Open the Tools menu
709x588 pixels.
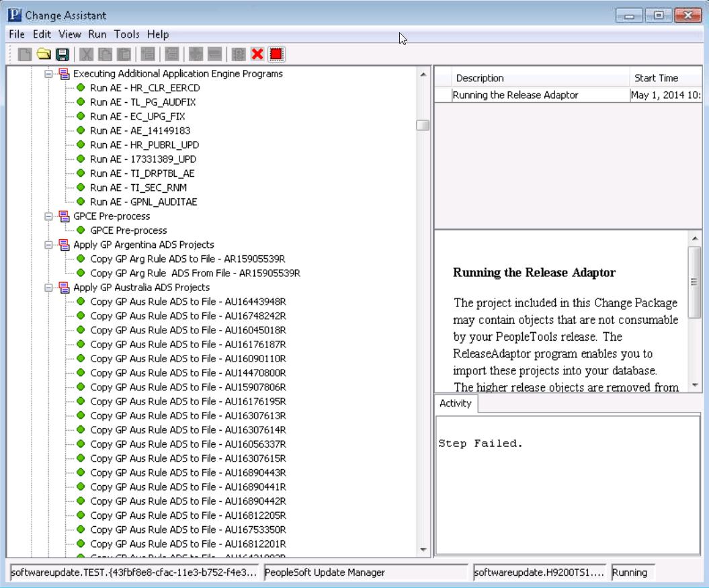click(x=126, y=34)
